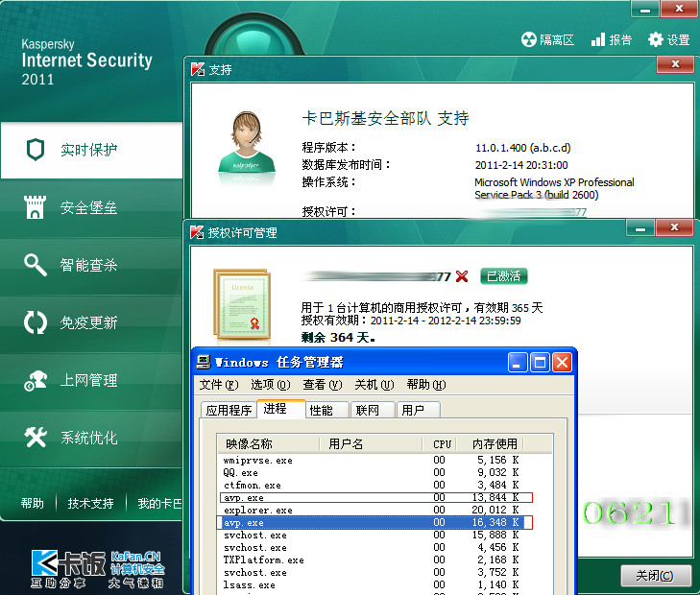Close the 支持 support window
Viewport: 700px width, 595px height.
click(x=675, y=63)
